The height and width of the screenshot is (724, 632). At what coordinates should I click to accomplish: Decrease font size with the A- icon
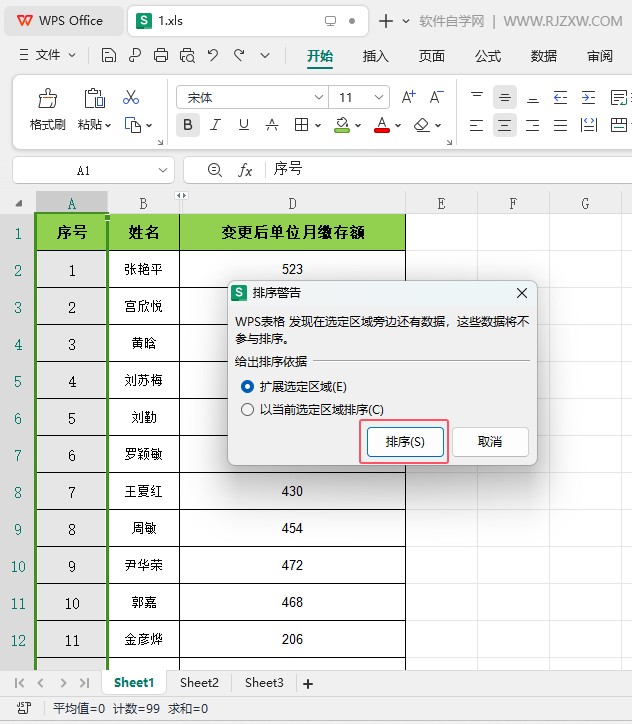(436, 97)
